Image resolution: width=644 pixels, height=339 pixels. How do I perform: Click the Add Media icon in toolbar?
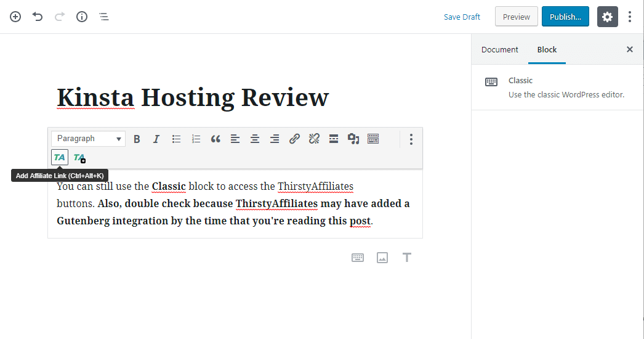tap(353, 139)
